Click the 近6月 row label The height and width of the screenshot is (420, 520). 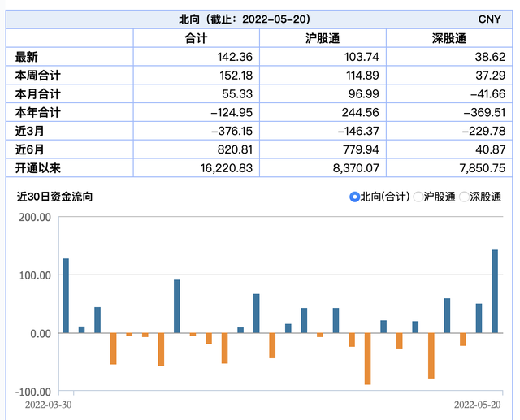pos(29,149)
